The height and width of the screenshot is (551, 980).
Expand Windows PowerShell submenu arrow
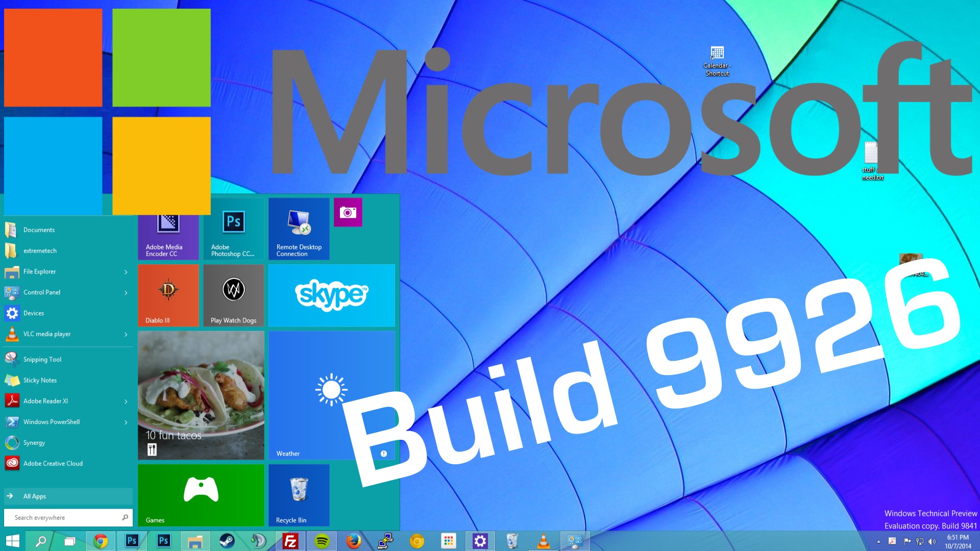pyautogui.click(x=126, y=422)
